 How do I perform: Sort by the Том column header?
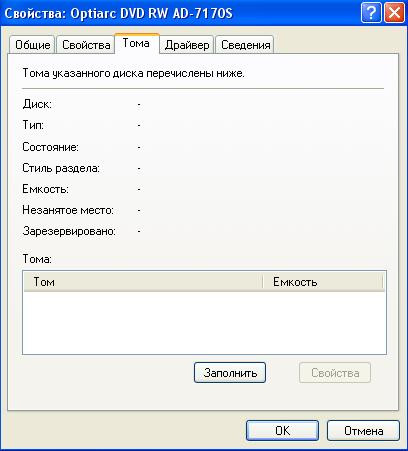[x=143, y=282]
